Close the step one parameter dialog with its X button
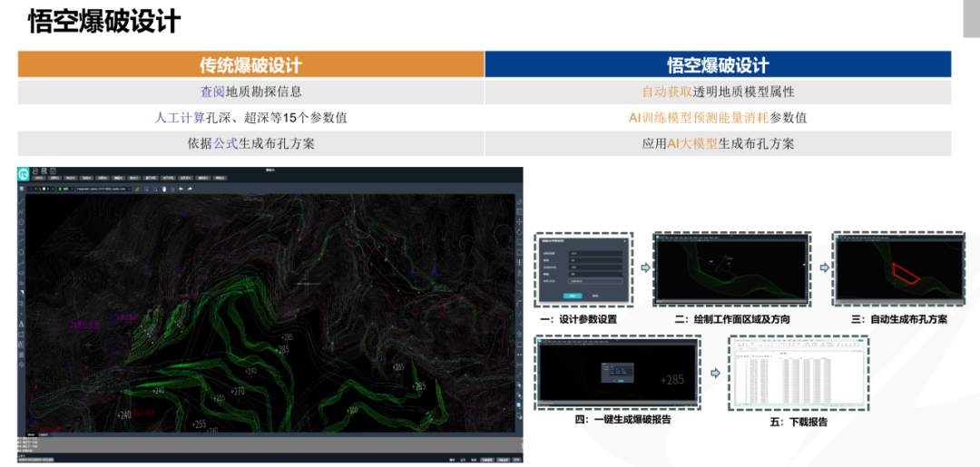Screen dimensions: 980x467 (625, 241)
